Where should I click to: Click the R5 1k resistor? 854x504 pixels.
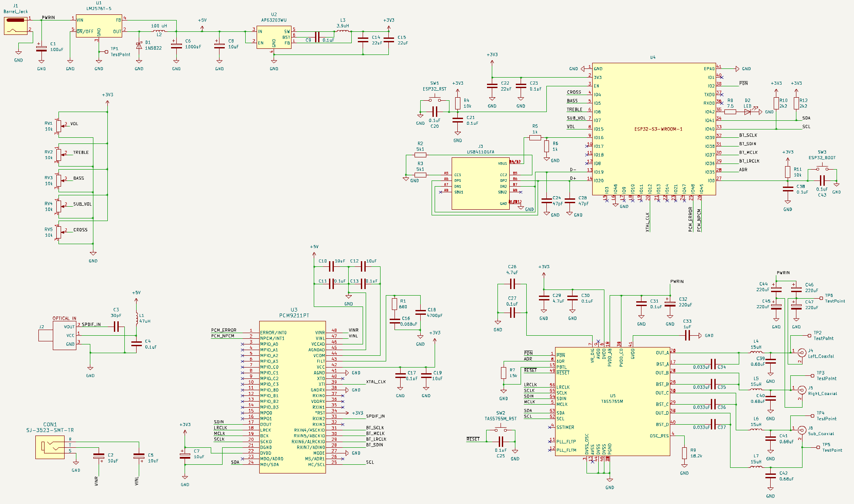(535, 138)
